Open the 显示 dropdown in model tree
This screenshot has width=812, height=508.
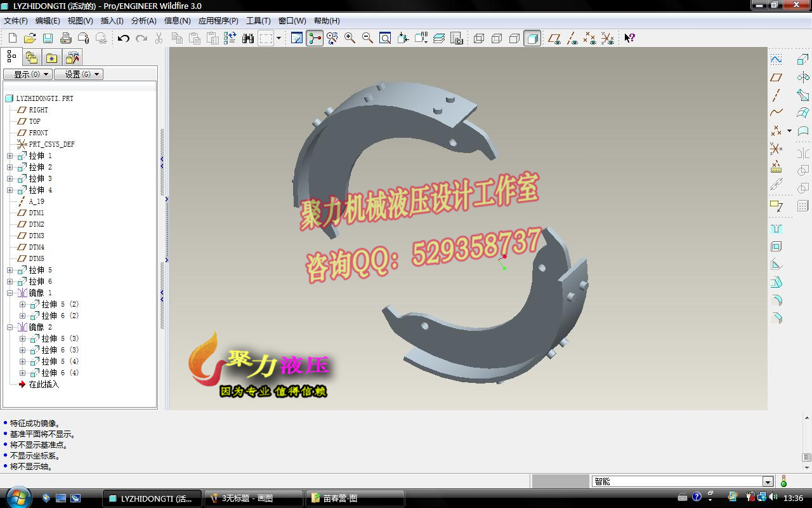pyautogui.click(x=27, y=74)
